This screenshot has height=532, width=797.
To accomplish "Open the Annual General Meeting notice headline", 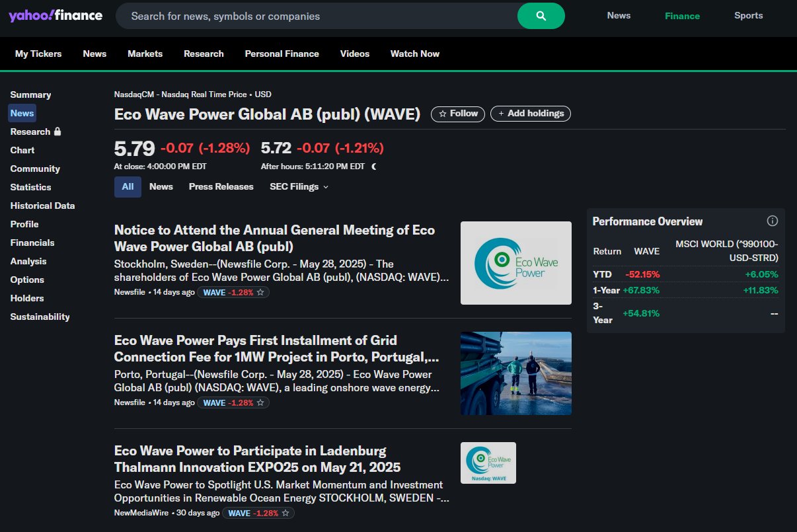I will point(274,238).
